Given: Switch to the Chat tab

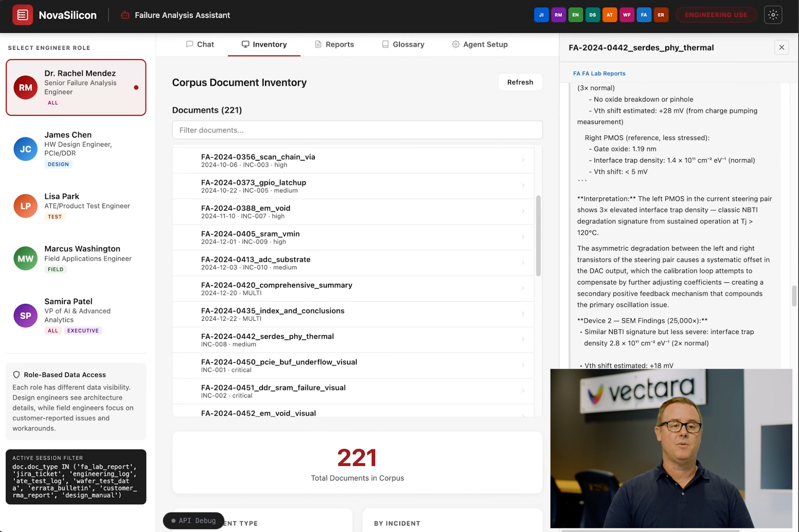Looking at the screenshot, I should 200,44.
